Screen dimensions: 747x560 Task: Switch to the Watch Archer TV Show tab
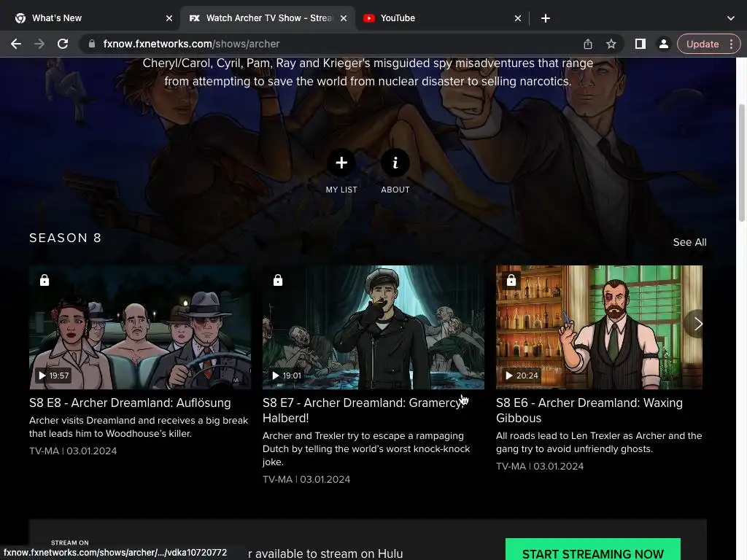268,18
